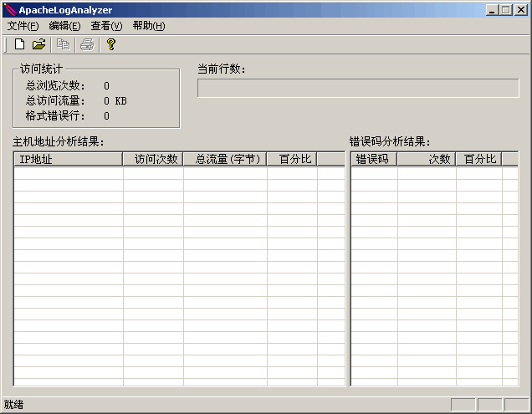Click the ApacheLogAnalyzer feather icon in title bar
Image resolution: width=532 pixels, height=414 pixels.
(11, 10)
